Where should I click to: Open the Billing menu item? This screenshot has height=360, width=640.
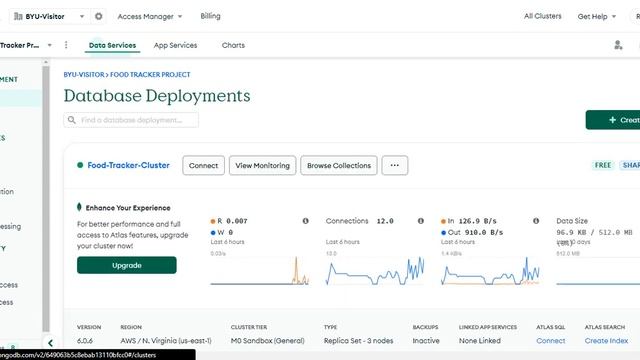pyautogui.click(x=210, y=16)
